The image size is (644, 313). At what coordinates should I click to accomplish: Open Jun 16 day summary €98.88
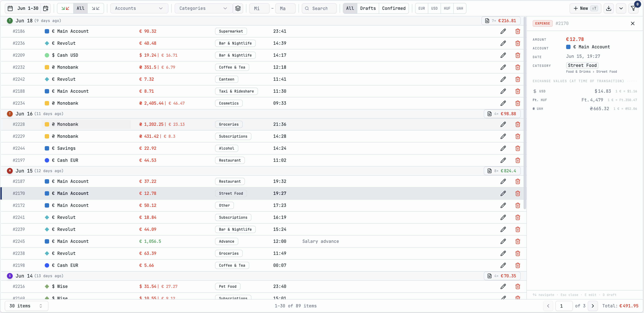(x=502, y=114)
